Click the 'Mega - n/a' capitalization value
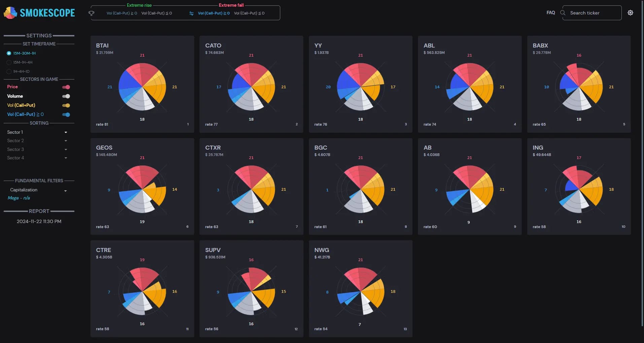 coord(19,198)
